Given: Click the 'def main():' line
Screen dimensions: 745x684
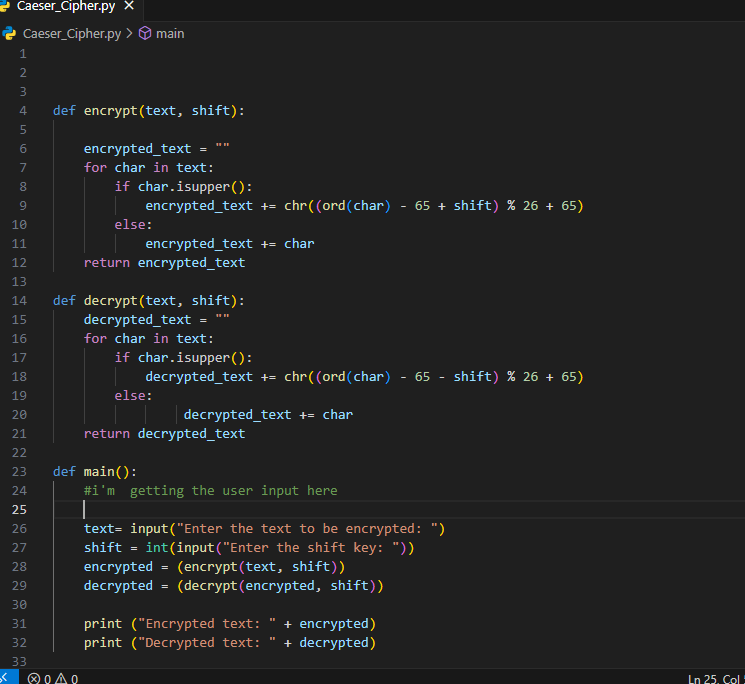Looking at the screenshot, I should (x=95, y=472).
